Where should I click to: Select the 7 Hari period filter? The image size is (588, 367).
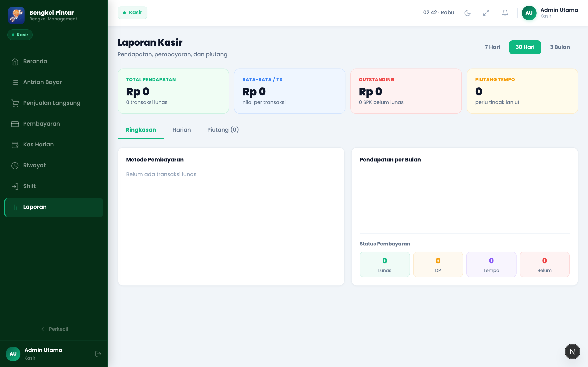492,47
